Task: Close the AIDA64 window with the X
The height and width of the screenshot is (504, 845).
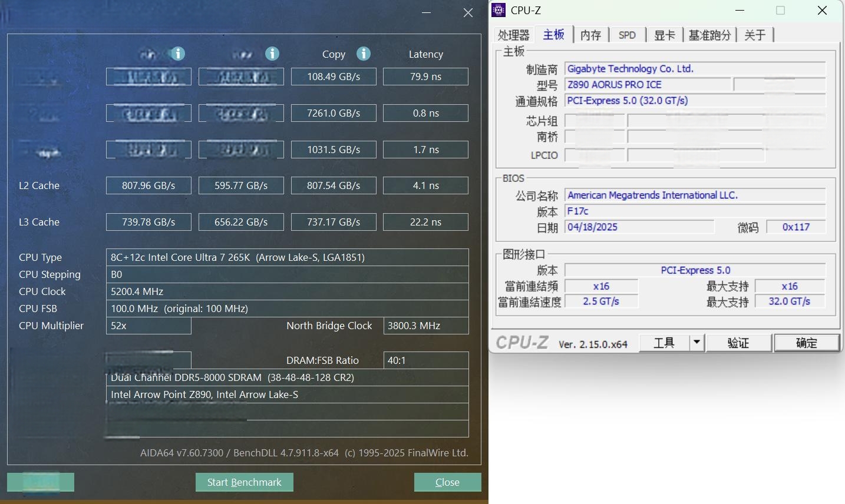Action: [468, 12]
